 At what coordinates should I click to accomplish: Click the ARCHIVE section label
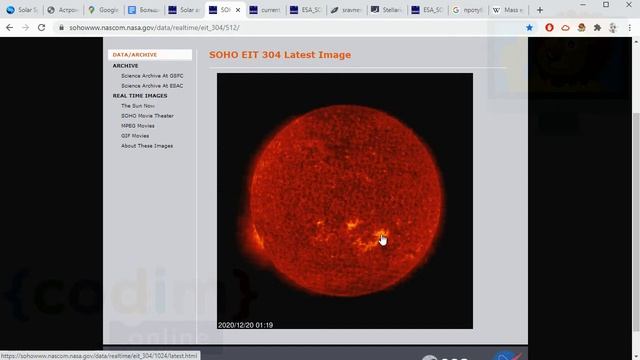click(125, 66)
